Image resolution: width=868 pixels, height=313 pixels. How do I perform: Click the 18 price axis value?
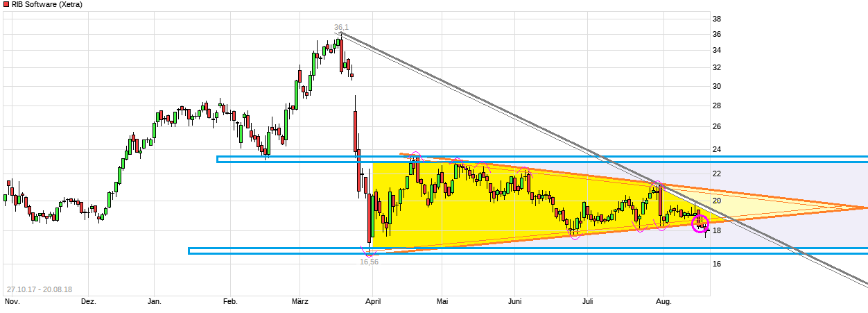[717, 230]
